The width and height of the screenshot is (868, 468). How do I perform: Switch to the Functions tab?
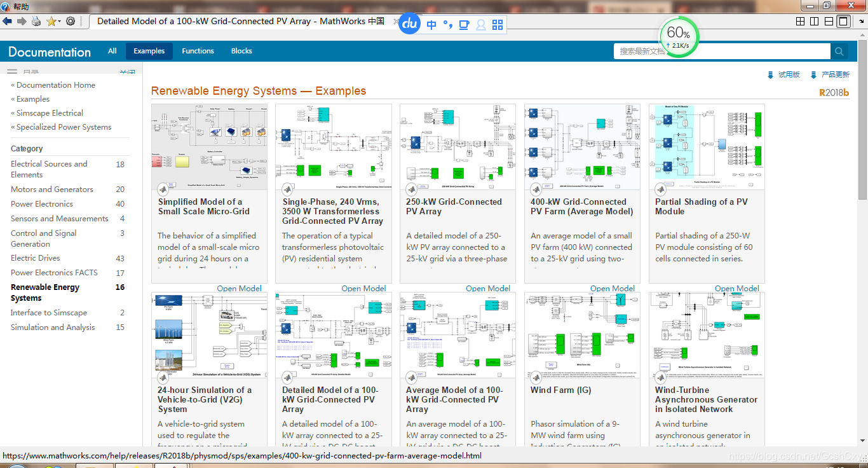(x=198, y=51)
